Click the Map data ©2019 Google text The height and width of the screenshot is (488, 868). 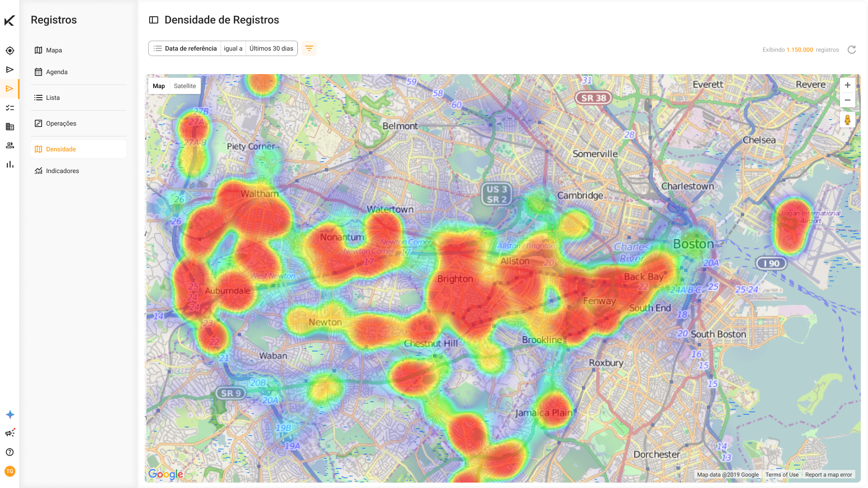click(728, 475)
